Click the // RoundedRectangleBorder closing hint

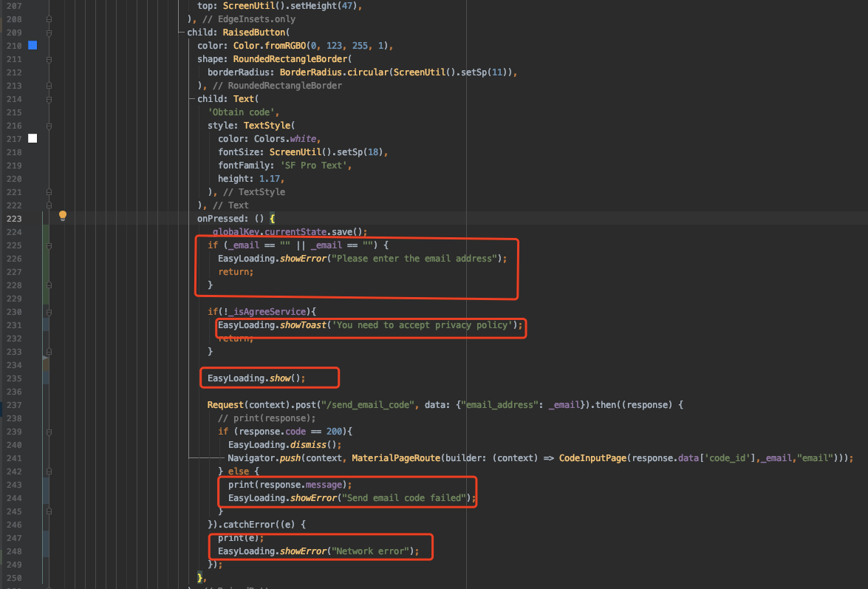[277, 86]
